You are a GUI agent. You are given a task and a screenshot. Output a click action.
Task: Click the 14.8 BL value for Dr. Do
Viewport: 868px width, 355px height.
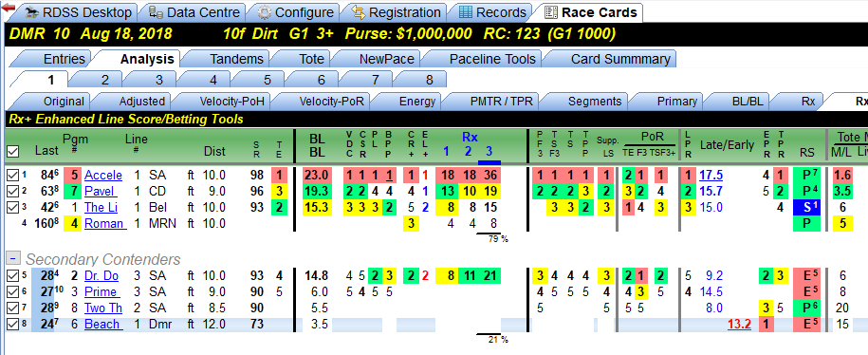click(x=317, y=276)
